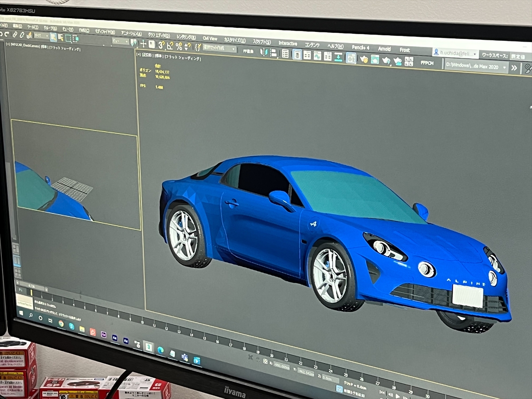Open reference coordinate system ビュー dropdown
This screenshot has height=399, width=532.
click(120, 41)
